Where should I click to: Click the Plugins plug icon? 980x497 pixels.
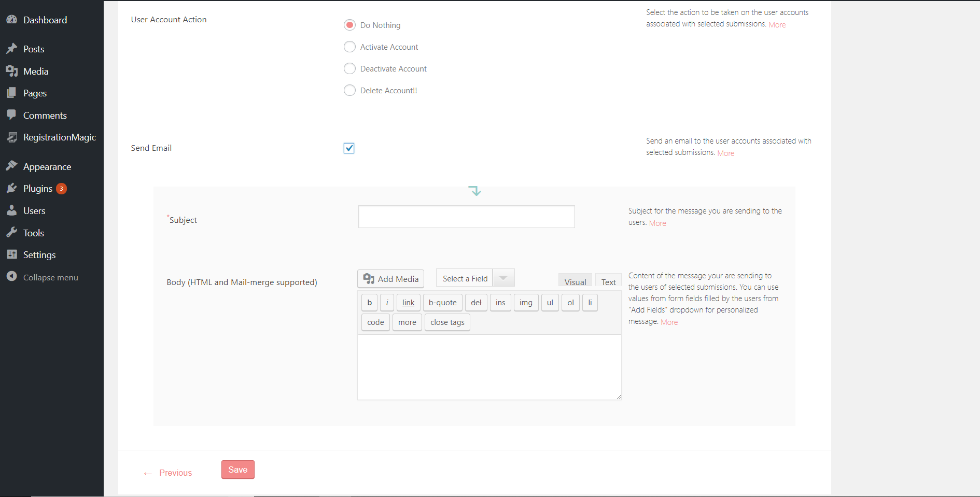[11, 188]
